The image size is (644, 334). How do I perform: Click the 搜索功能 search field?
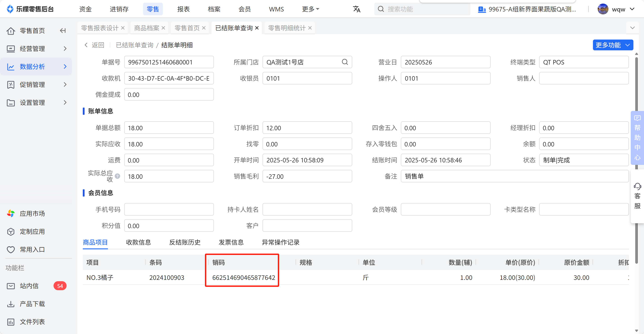422,9
